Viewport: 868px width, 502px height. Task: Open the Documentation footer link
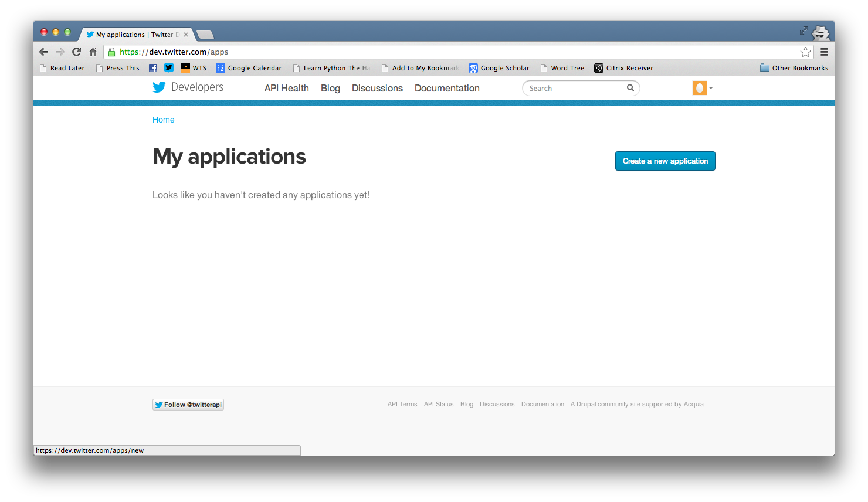click(x=542, y=404)
